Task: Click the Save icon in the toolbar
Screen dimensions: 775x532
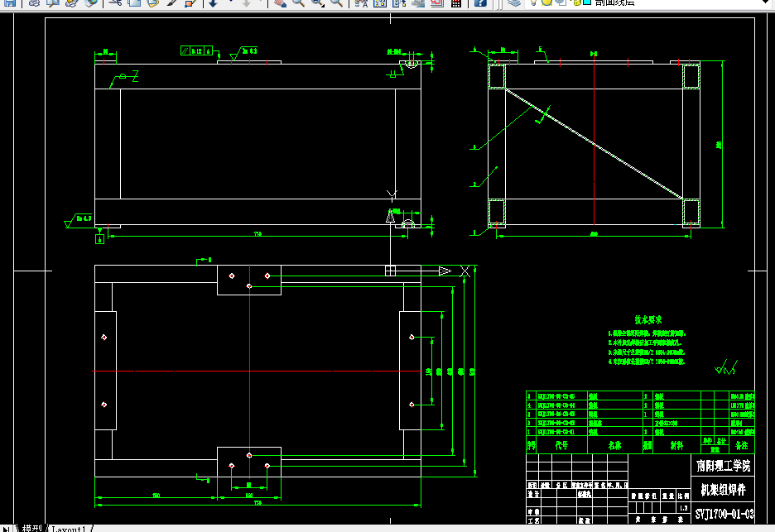Action: [x=10, y=2]
